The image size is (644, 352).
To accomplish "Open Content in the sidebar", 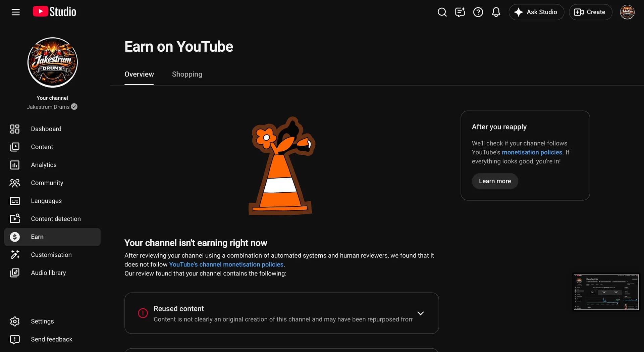I will coord(52,147).
